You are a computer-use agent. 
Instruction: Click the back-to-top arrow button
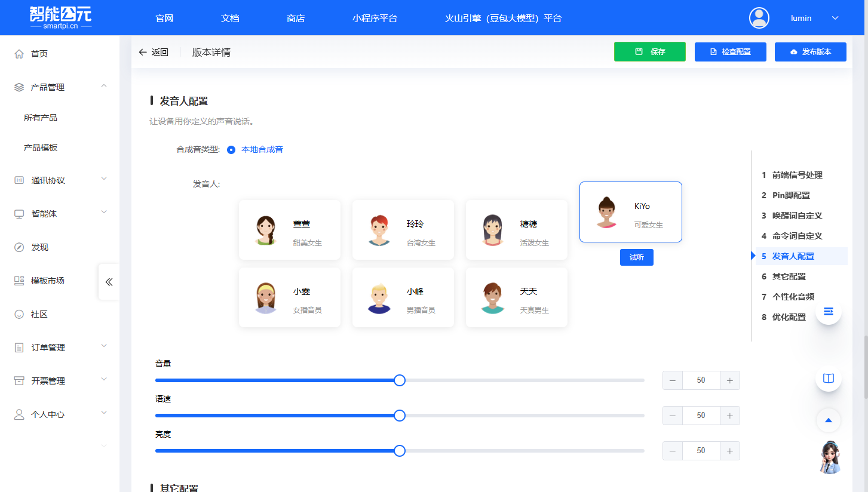pos(828,420)
